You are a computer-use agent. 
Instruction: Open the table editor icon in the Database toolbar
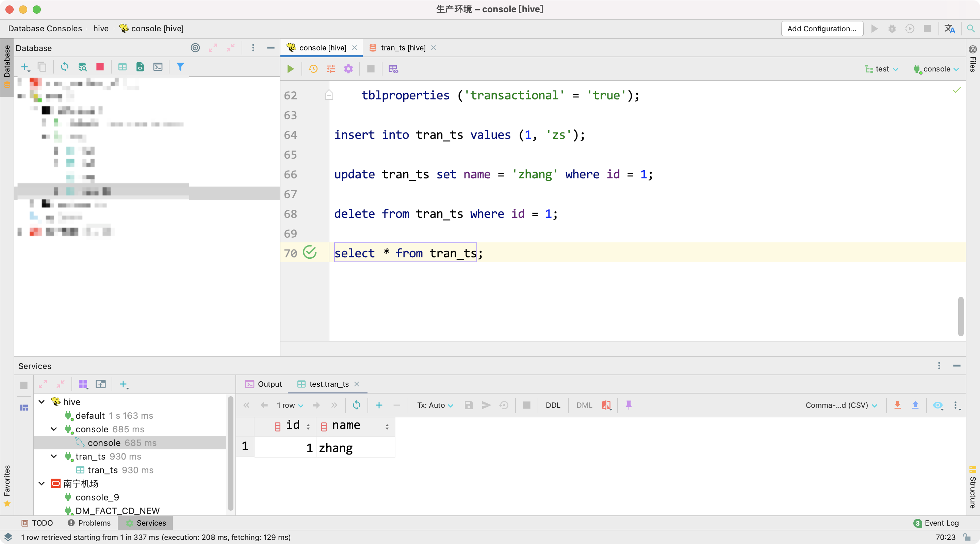[x=122, y=67]
